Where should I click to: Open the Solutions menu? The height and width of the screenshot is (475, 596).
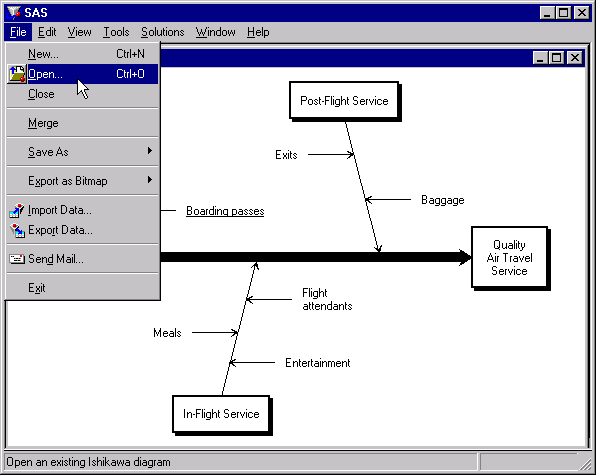click(163, 32)
